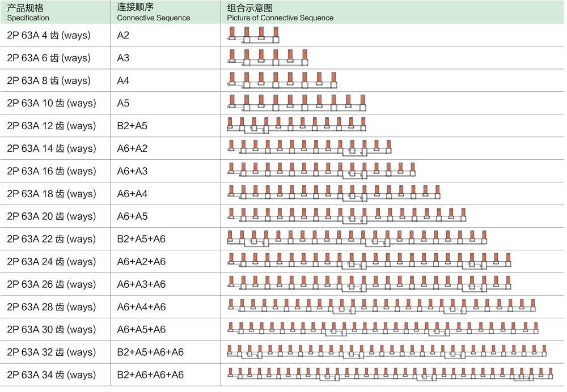Image resolution: width=567 pixels, height=392 pixels.
Task: Click the 'Picture of Connective Sequence' header
Action: (x=392, y=12)
